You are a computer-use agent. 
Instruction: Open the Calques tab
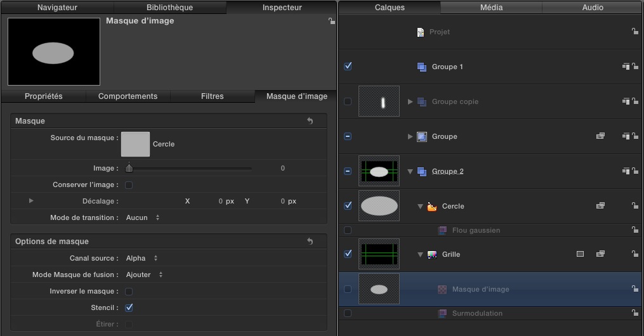coord(390,8)
